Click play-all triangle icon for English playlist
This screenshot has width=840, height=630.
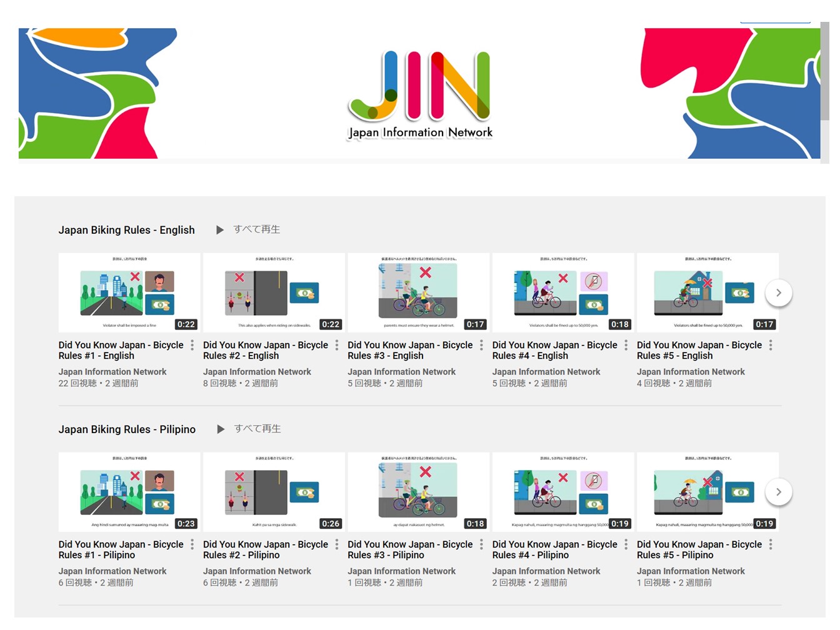(220, 230)
